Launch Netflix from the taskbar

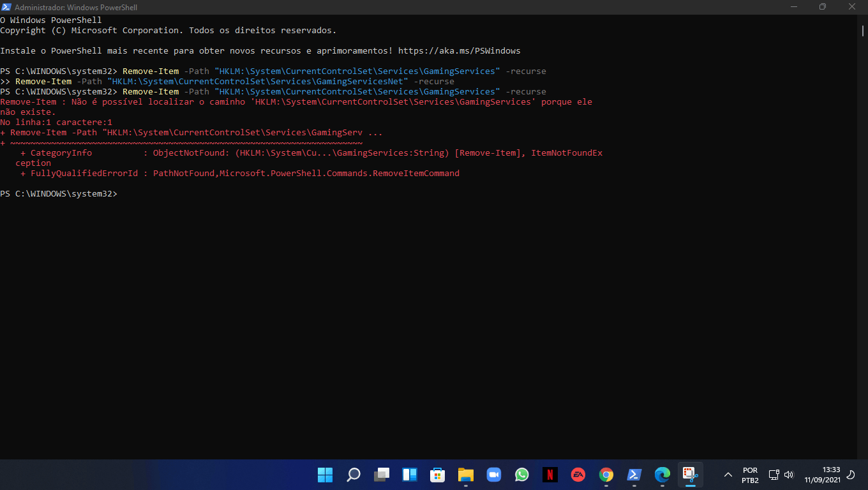pyautogui.click(x=550, y=475)
